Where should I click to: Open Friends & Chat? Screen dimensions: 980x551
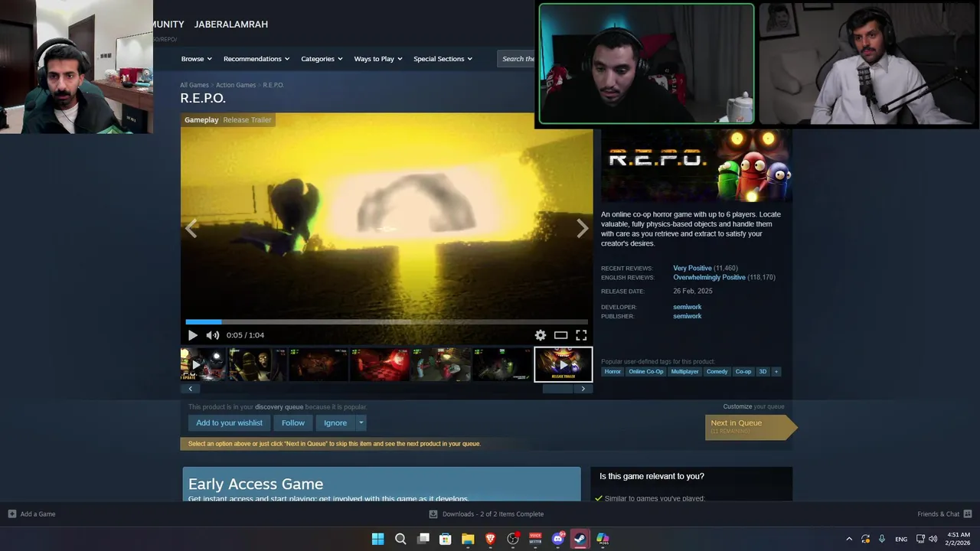tap(945, 514)
